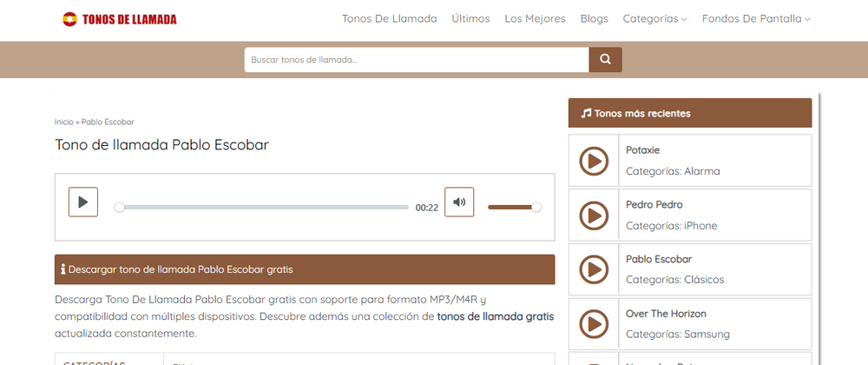The width and height of the screenshot is (868, 365).
Task: Click the audio progress track
Action: tap(264, 207)
